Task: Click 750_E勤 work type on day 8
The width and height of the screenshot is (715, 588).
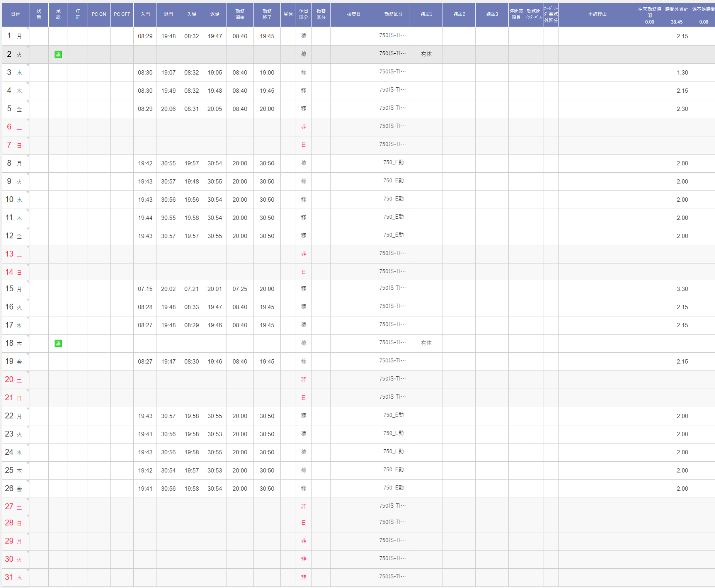Action: point(393,163)
